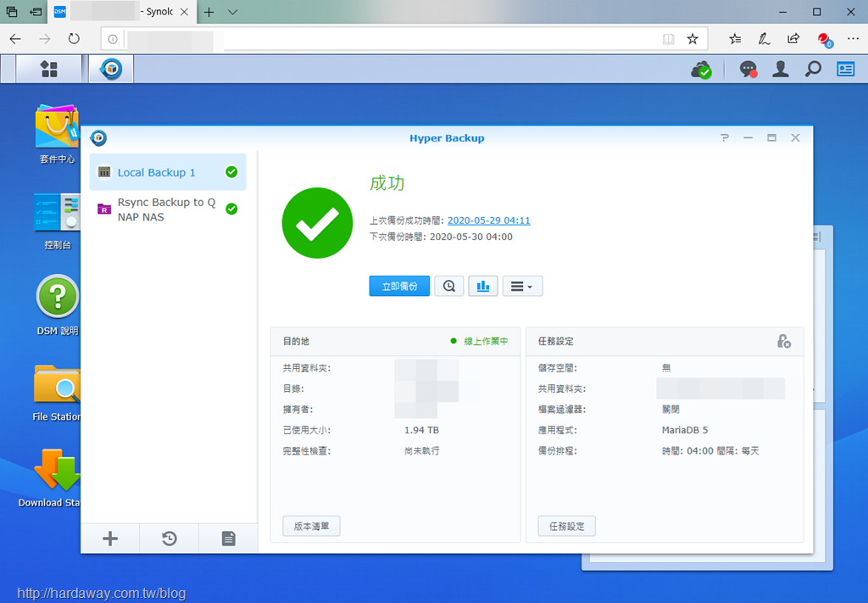Select the Rsync Backup to QNAP NAS task
The width and height of the screenshot is (868, 603).
click(x=168, y=209)
